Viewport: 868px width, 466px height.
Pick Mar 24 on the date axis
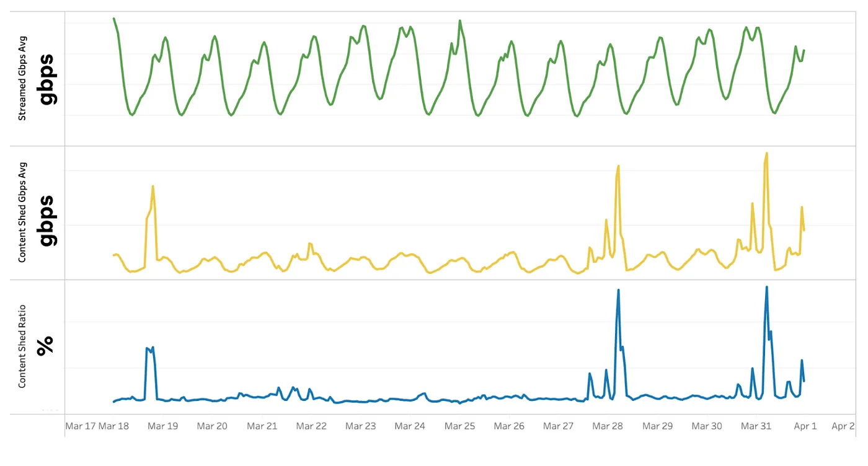pos(410,426)
